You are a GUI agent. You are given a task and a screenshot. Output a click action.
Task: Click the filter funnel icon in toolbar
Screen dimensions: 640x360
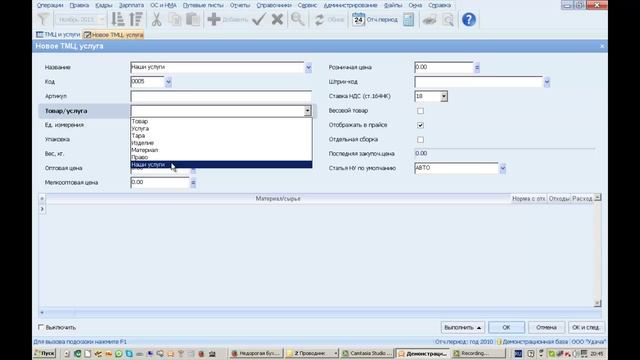tap(43, 19)
